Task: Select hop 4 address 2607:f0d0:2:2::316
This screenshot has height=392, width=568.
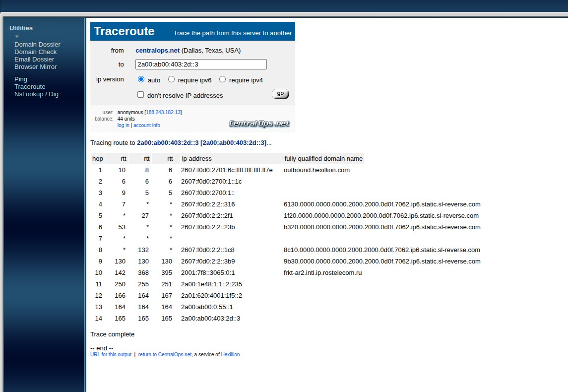Action: (208, 204)
